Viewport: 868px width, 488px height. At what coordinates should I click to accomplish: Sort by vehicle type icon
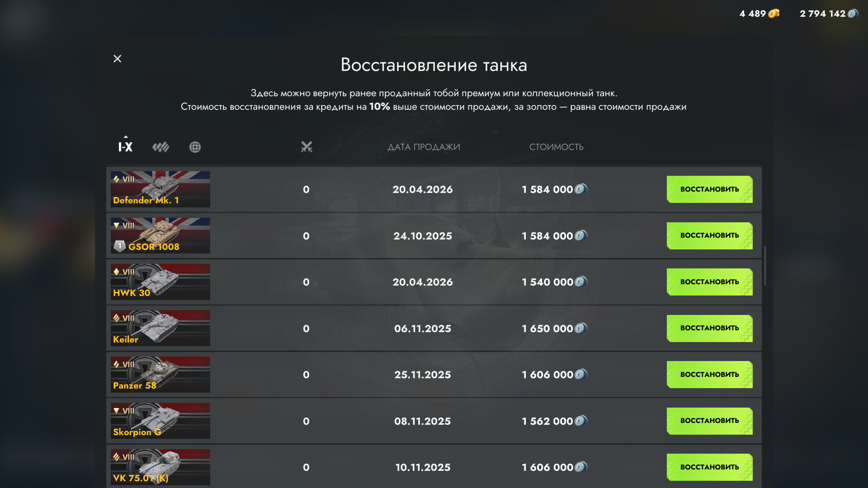(x=160, y=147)
